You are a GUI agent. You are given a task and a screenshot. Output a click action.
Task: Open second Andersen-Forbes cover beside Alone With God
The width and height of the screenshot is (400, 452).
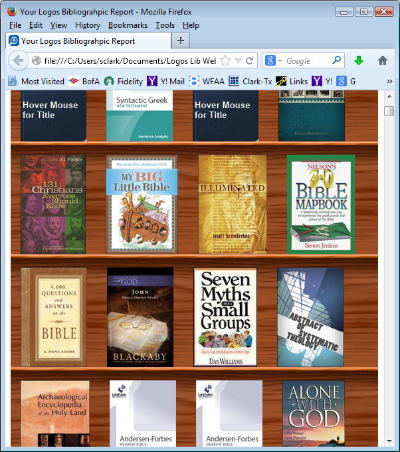[229, 414]
